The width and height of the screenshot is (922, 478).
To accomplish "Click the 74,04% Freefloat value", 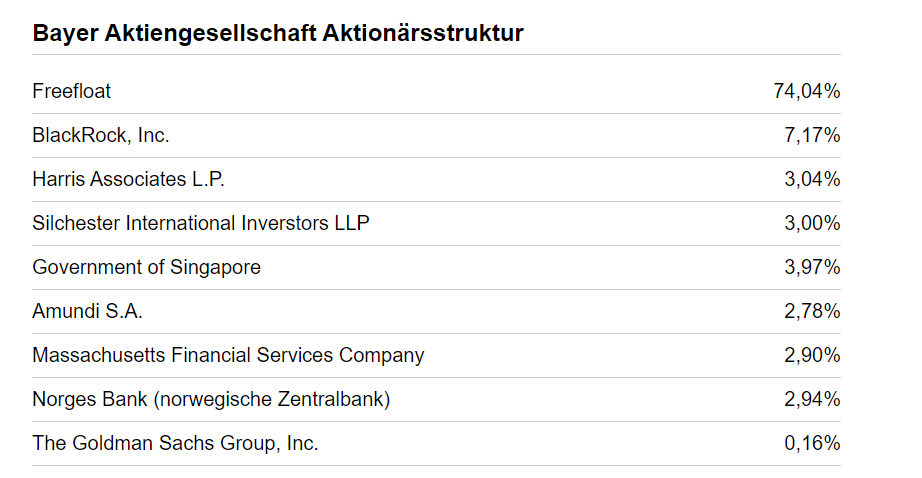I will (x=806, y=91).
